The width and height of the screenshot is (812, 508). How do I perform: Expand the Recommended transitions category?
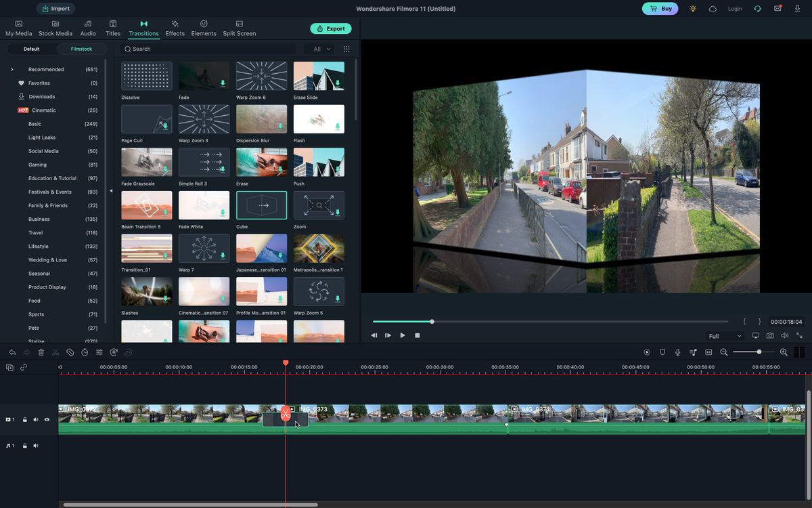click(x=12, y=69)
